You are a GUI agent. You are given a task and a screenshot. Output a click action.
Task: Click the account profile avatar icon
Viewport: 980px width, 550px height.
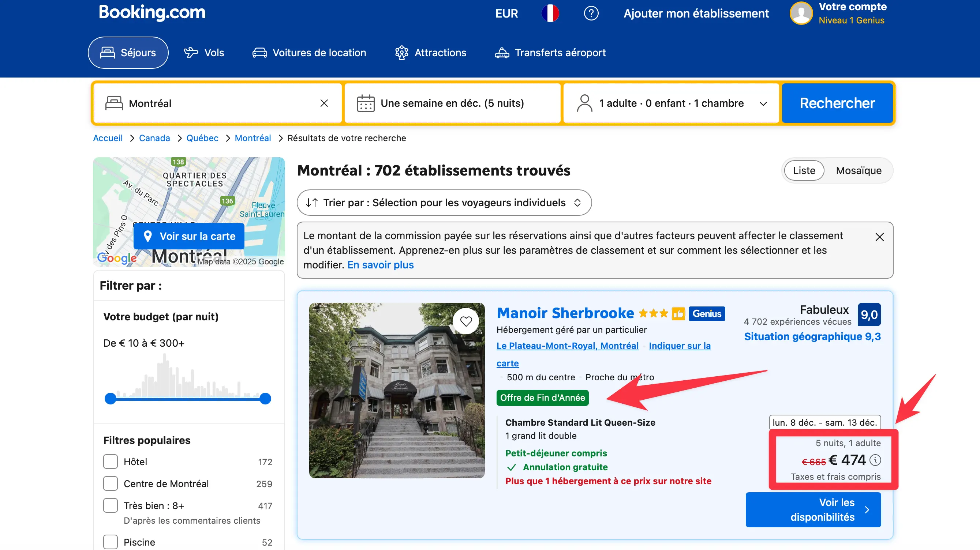coord(801,13)
